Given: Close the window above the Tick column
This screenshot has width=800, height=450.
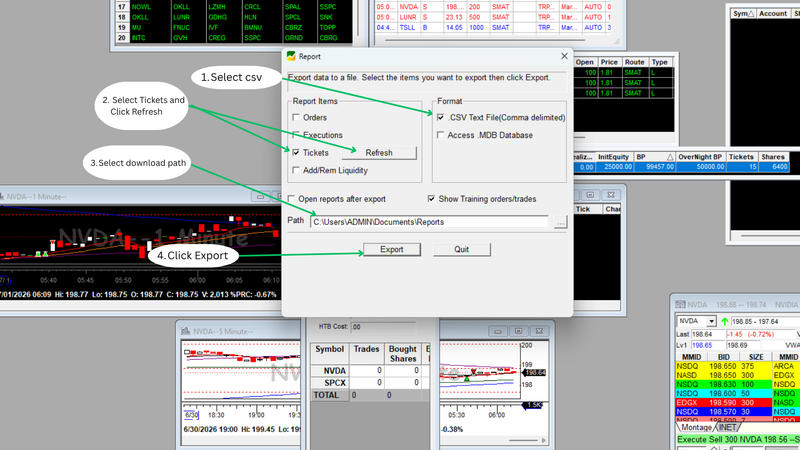Looking at the screenshot, I should (611, 195).
